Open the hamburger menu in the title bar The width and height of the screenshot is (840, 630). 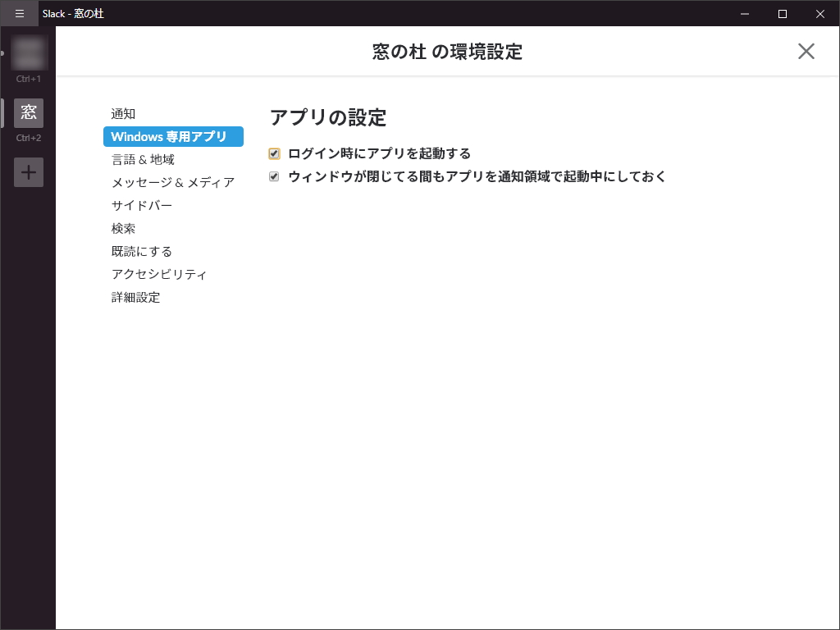tap(19, 13)
